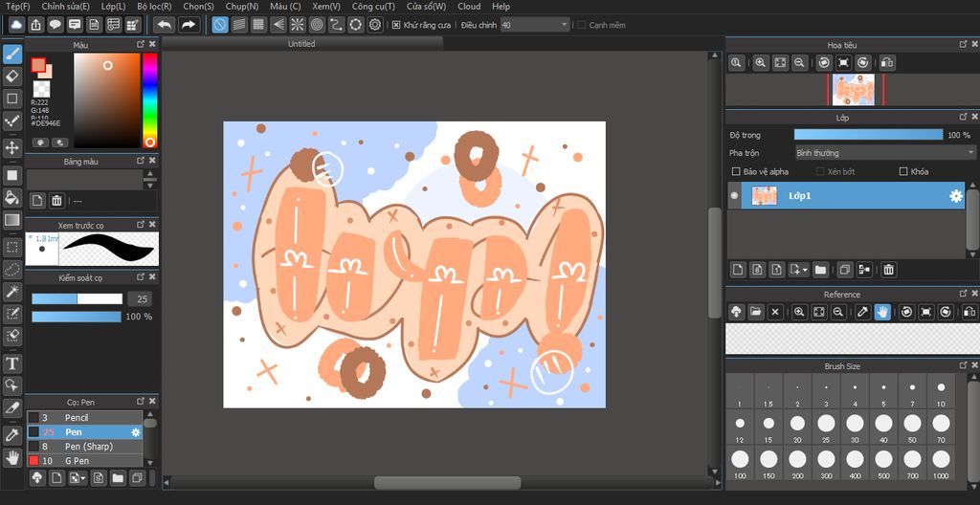Select the Pencil brush
The height and width of the screenshot is (505, 980).
(84, 418)
